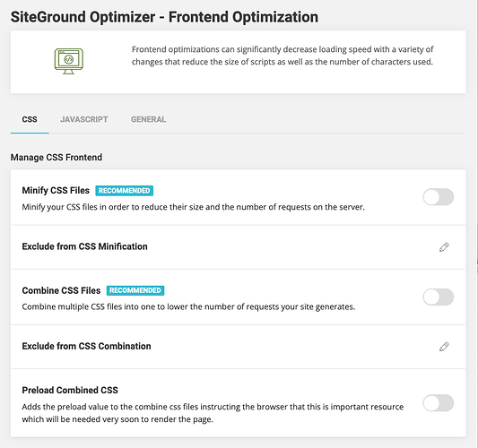Click RECOMMENDED badge beside Combine CSS Files
This screenshot has width=478, height=448.
pos(135,290)
